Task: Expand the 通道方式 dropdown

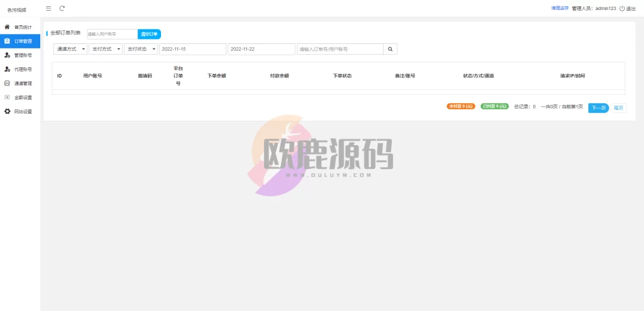Action: [70, 49]
